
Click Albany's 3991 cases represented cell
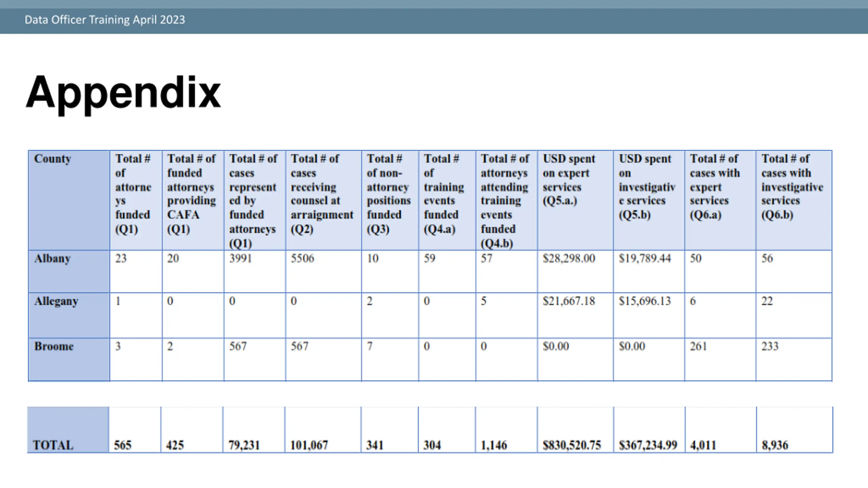tap(240, 259)
